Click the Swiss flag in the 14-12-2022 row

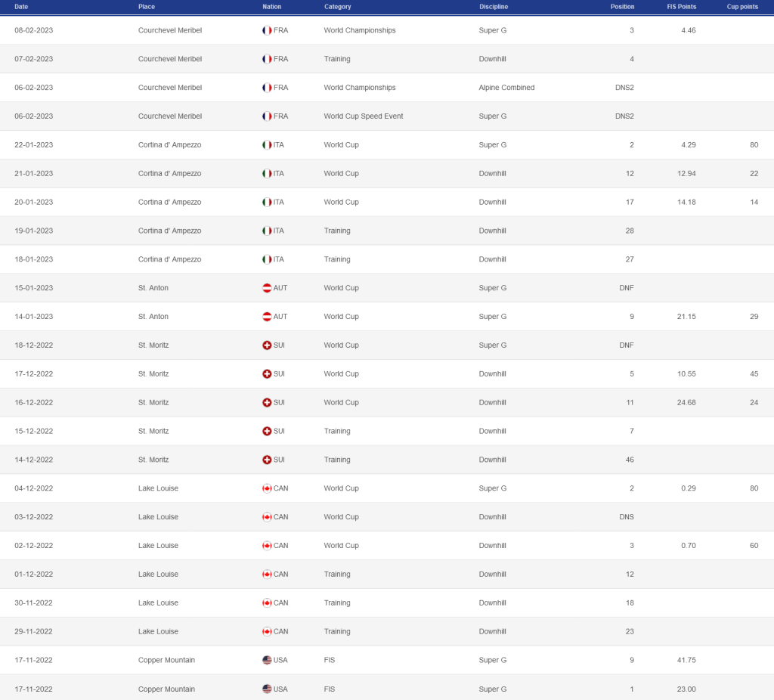[x=267, y=460]
